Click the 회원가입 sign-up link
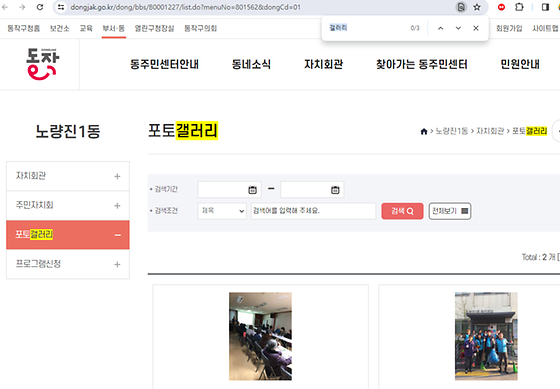This screenshot has height=389, width=560. click(509, 28)
